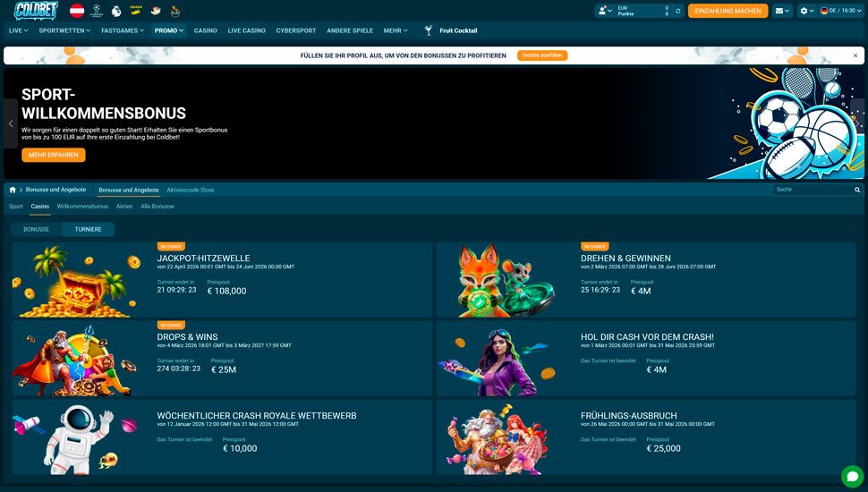Switch to TURNIERE view
This screenshot has width=868, height=492.
click(x=88, y=229)
